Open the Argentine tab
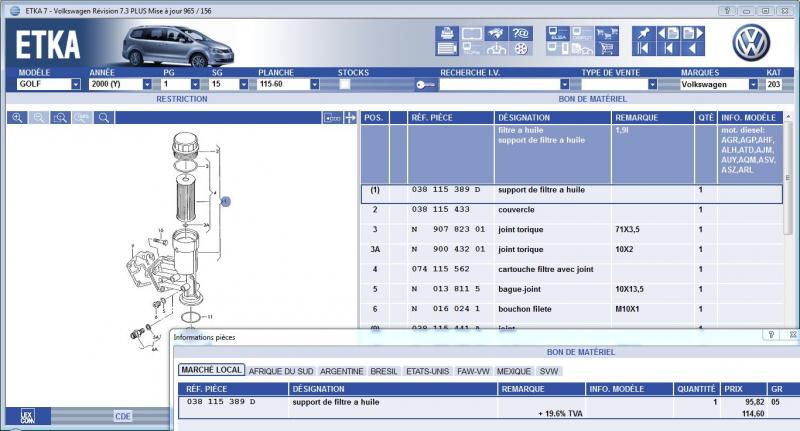The image size is (800, 431). [342, 371]
